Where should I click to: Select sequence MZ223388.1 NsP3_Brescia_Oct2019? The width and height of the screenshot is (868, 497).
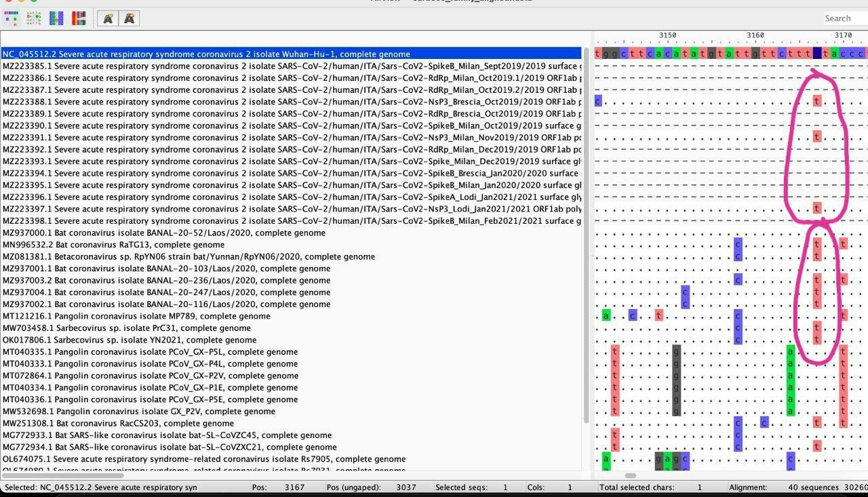pos(291,102)
